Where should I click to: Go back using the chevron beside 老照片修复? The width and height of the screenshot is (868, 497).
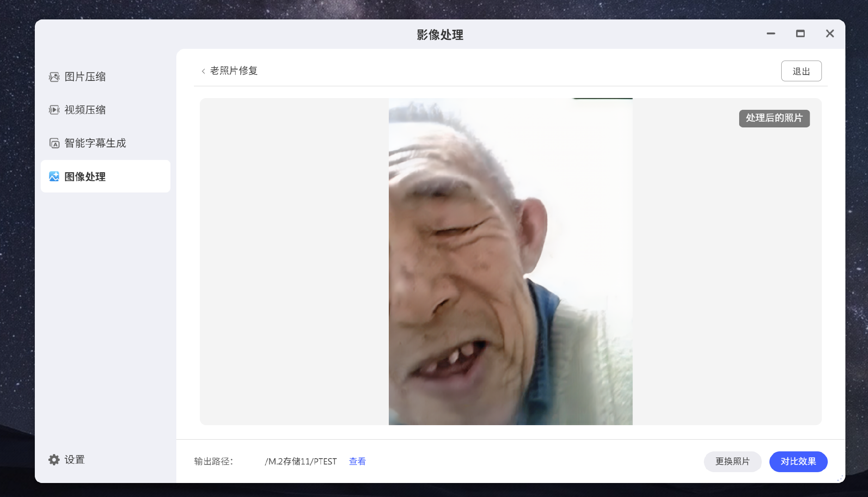203,71
